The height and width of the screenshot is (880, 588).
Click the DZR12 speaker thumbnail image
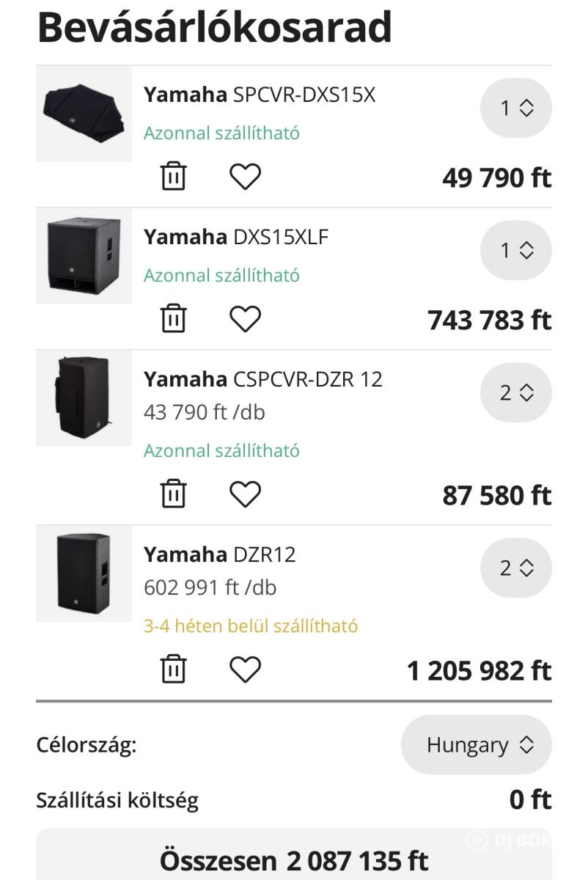pos(84,573)
